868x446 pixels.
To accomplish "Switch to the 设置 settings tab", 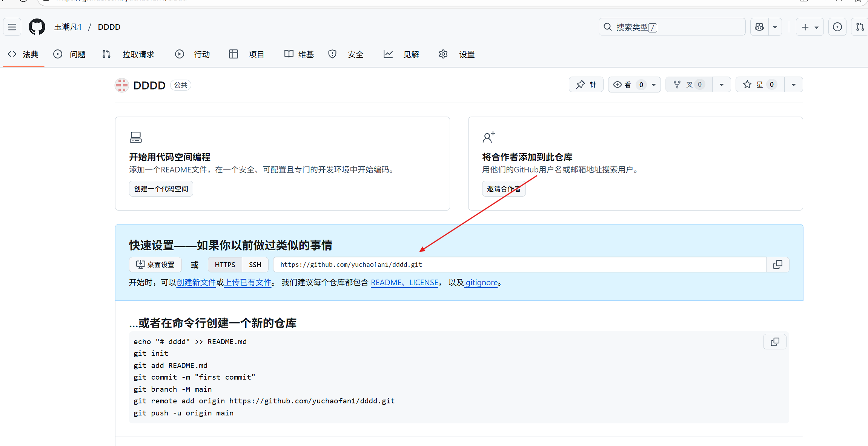I will [x=466, y=54].
